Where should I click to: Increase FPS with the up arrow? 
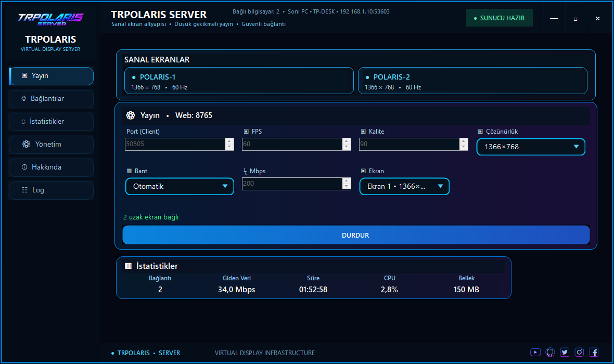[346, 141]
